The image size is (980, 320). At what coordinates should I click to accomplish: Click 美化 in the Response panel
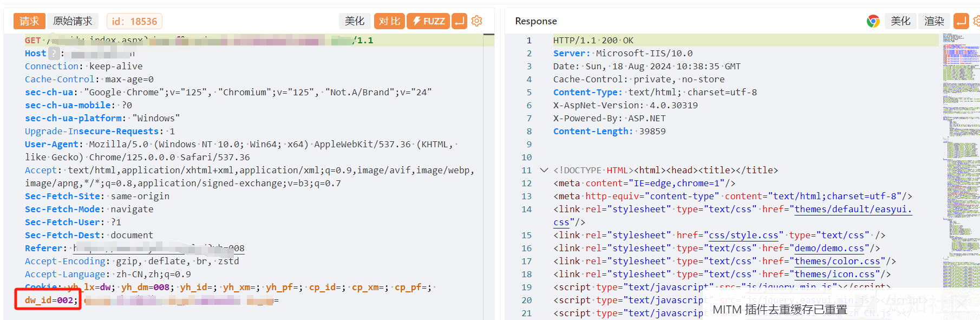pos(900,21)
